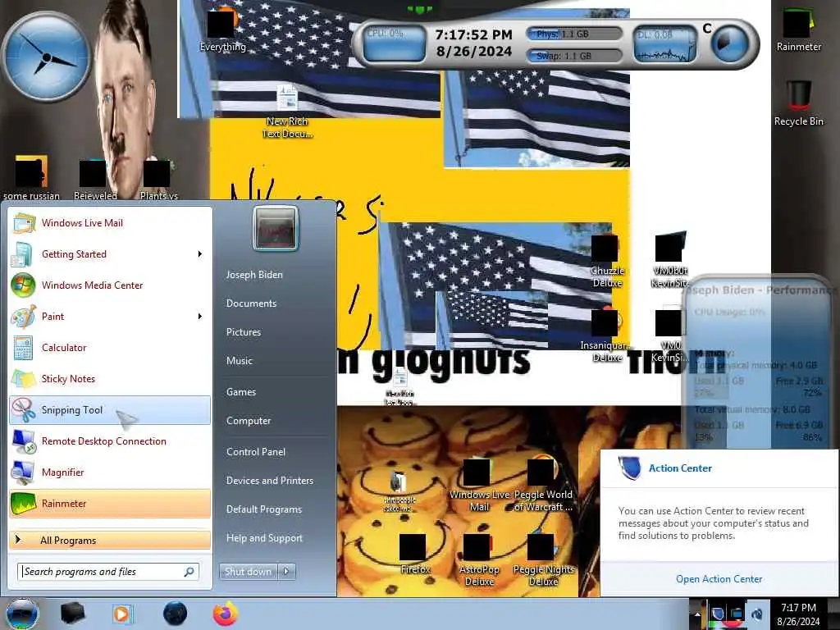Open Documents from the Start menu
This screenshot has height=630, width=840.
pos(251,304)
